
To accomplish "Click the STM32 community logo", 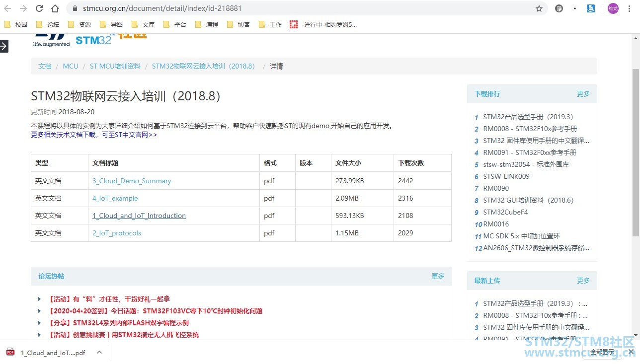I will (x=90, y=40).
